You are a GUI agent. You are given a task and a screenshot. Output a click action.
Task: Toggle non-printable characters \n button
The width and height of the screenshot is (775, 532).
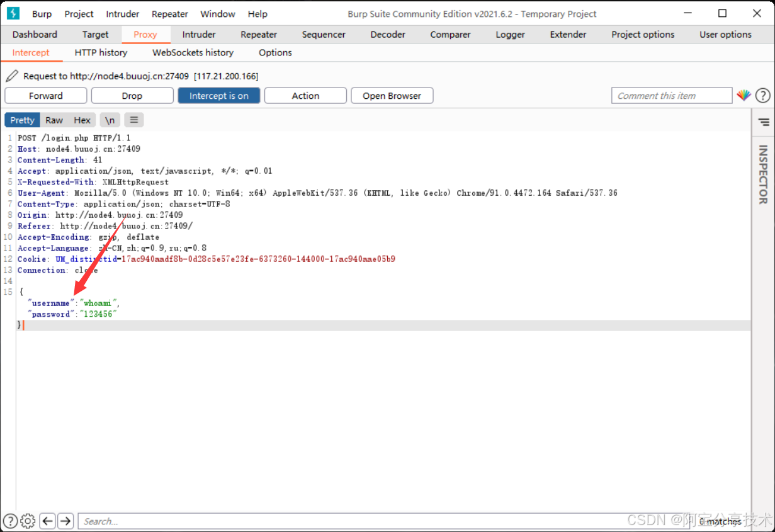pos(110,120)
